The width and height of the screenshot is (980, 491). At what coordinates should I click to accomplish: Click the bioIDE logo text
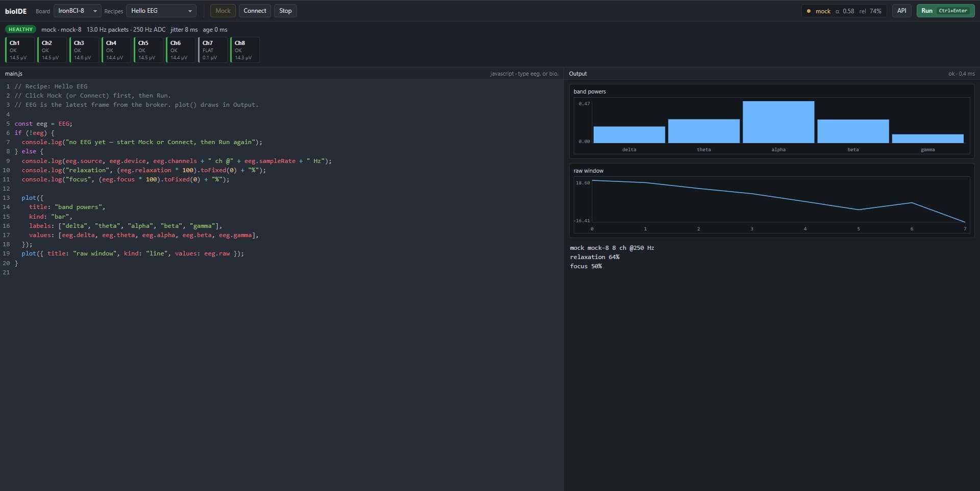coord(16,11)
